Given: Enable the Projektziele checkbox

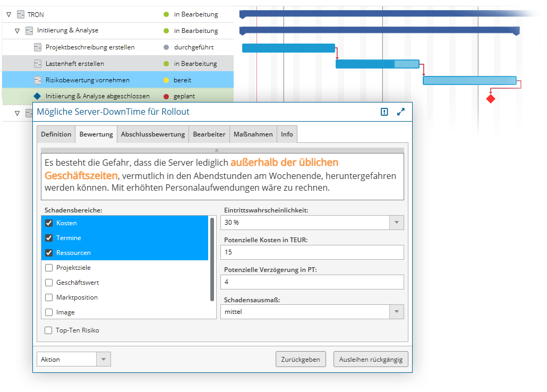Looking at the screenshot, I should tap(49, 268).
